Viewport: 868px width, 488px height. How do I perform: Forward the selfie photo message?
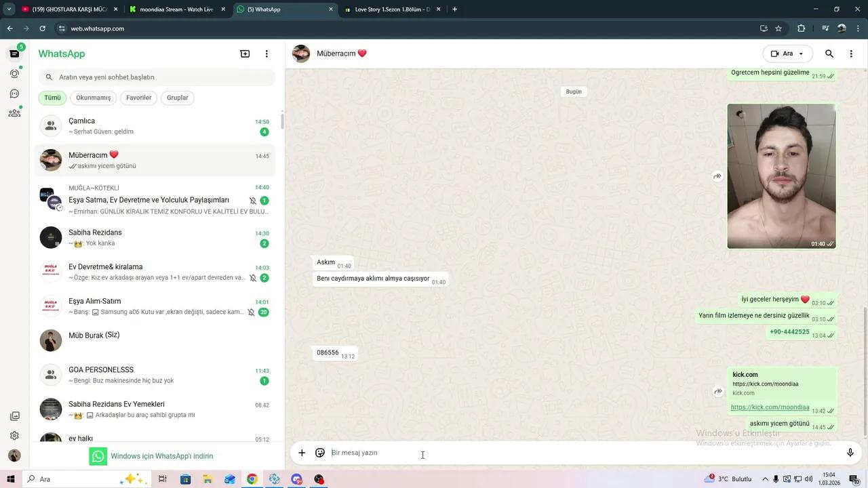point(717,176)
